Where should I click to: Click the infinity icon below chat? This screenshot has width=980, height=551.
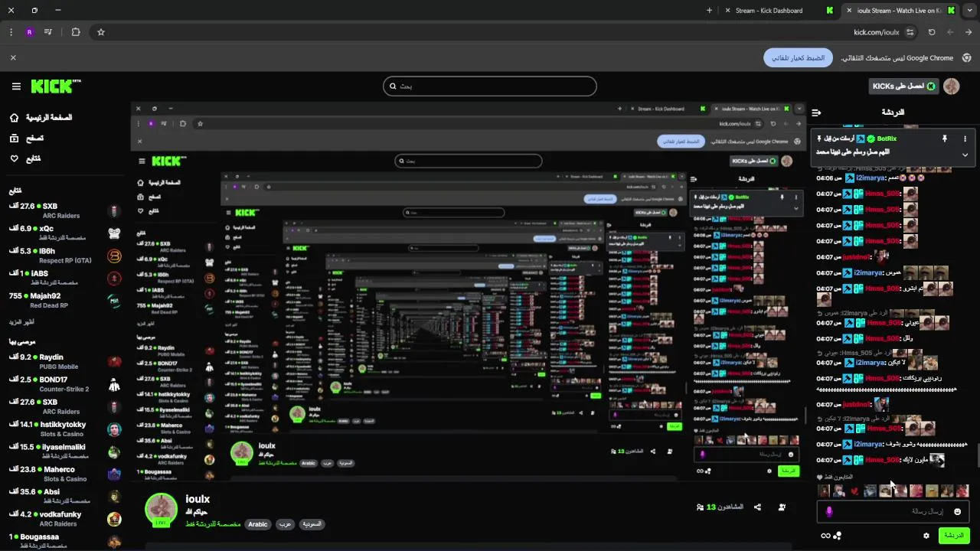[x=825, y=536]
